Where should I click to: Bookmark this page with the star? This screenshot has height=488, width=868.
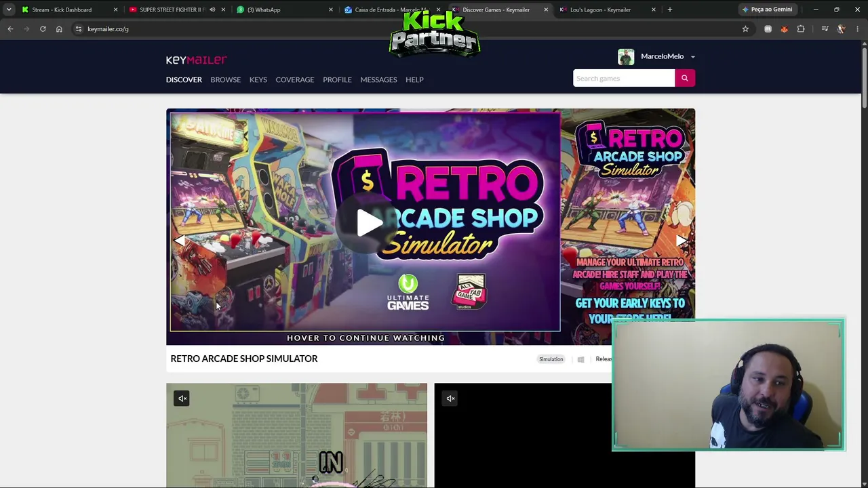coord(745,29)
